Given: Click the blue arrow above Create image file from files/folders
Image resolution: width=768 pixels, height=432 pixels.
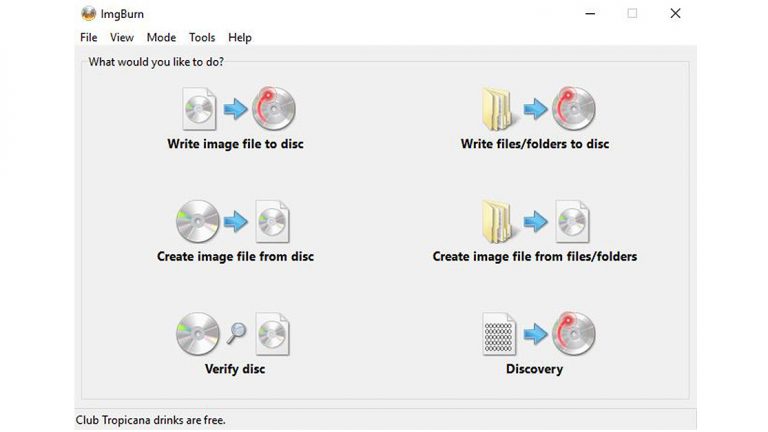Looking at the screenshot, I should pos(535,221).
